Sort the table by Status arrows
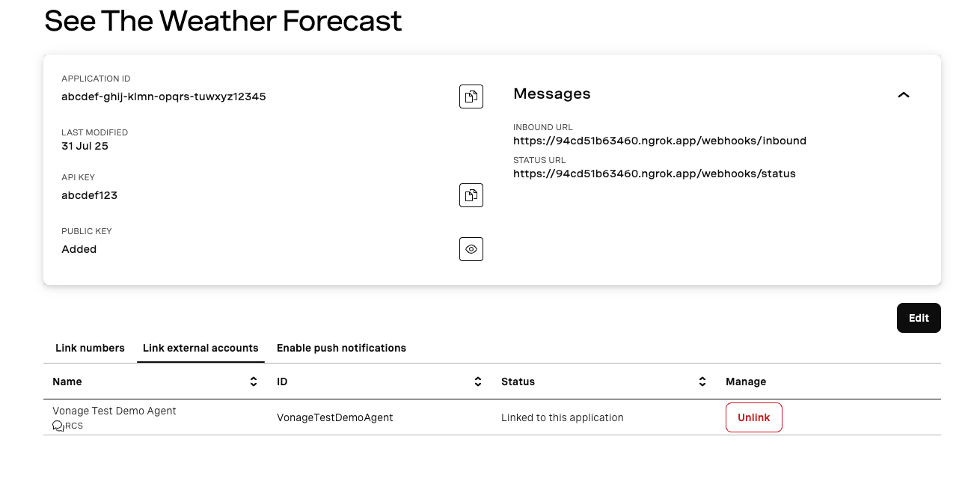Image resolution: width=980 pixels, height=478 pixels. point(702,382)
